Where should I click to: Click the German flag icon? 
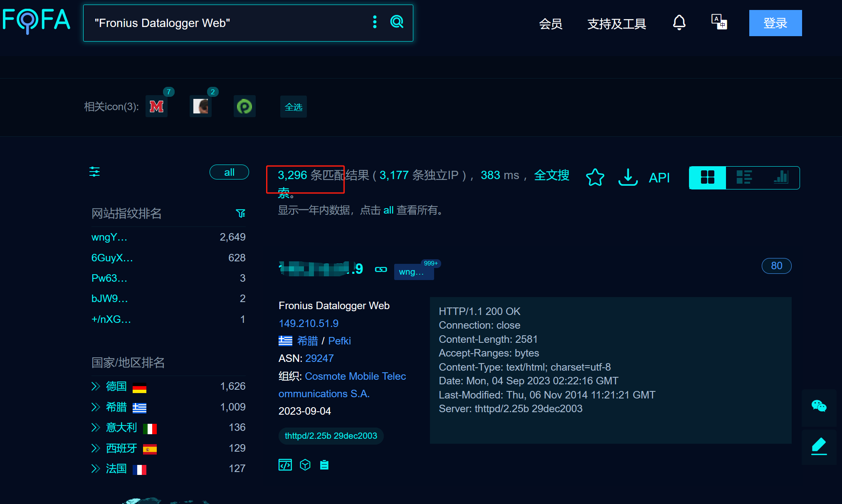coord(139,388)
